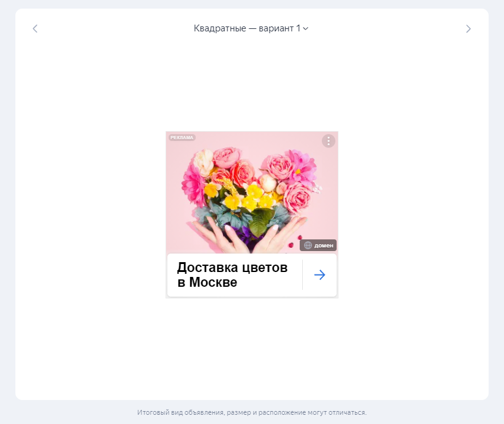Click the 'Итоговый вид объявления' disclaimer text
The height and width of the screenshot is (424, 504).
pos(252,412)
